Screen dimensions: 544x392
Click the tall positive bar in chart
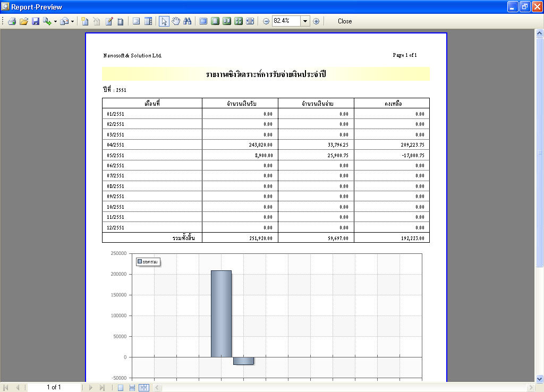(222, 313)
